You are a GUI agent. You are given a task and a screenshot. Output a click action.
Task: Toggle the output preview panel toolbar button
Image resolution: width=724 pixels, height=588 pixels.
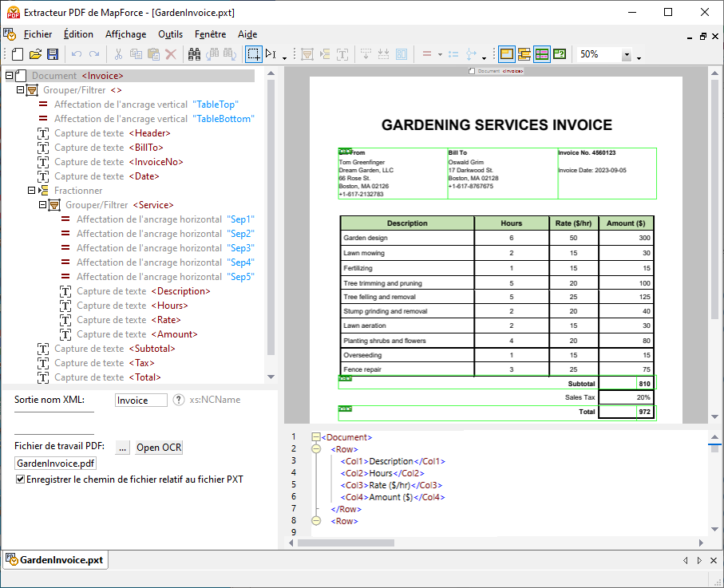(542, 54)
